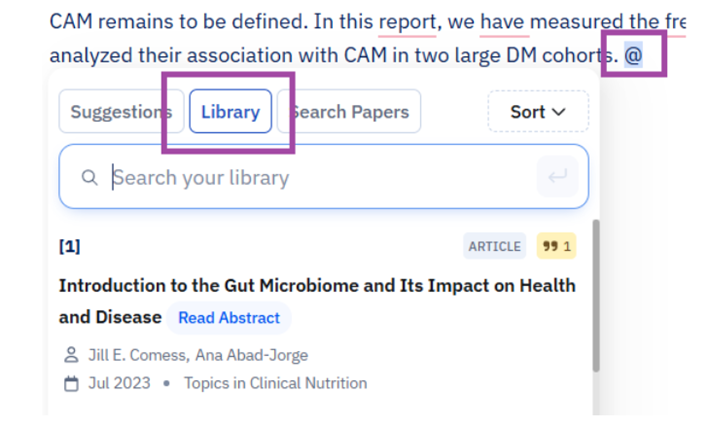This screenshot has height=426, width=709.
Task: Click the highlighted @ symbol in the text
Action: click(634, 55)
